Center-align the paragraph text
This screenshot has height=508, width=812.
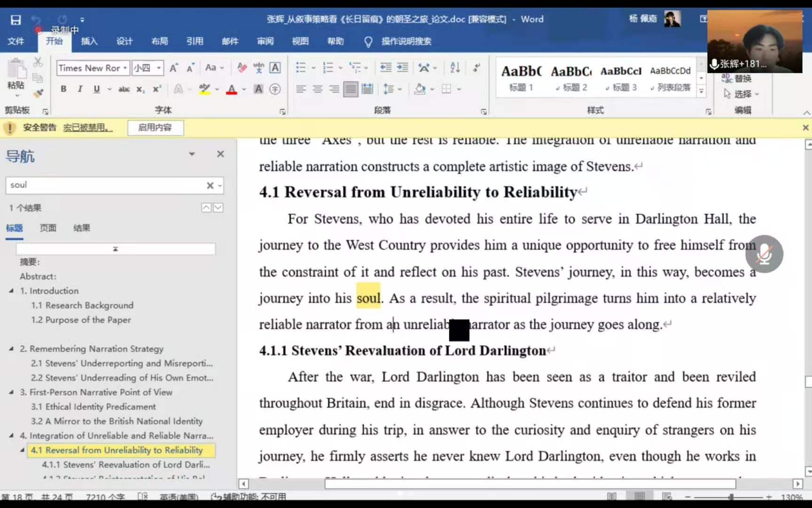(318, 89)
